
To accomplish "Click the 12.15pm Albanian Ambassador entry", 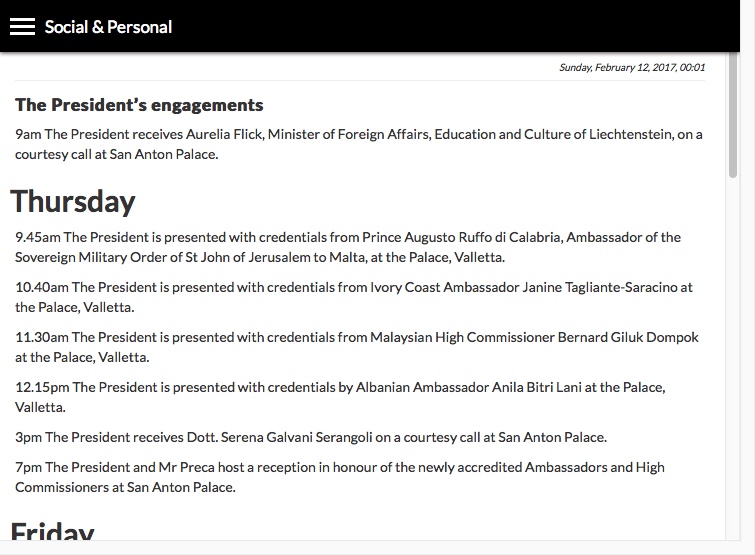I will click(340, 397).
